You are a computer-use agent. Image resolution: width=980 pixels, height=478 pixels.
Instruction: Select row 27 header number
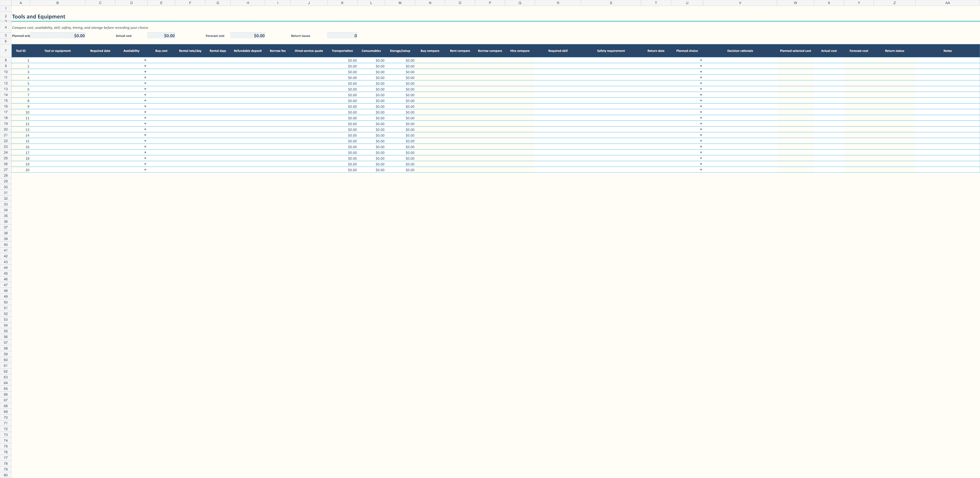(6, 170)
